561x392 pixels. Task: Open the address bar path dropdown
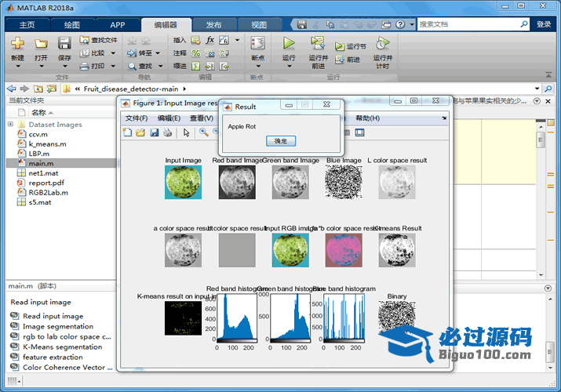click(537, 89)
